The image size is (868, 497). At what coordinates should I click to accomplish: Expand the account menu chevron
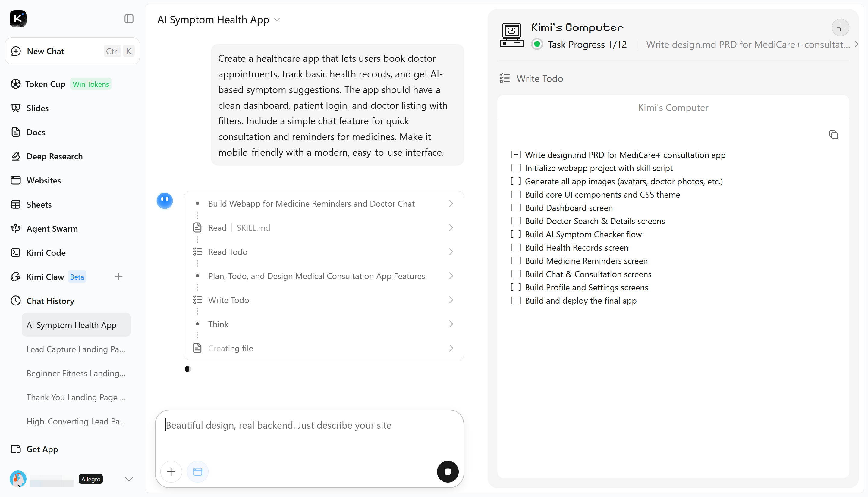[129, 479]
